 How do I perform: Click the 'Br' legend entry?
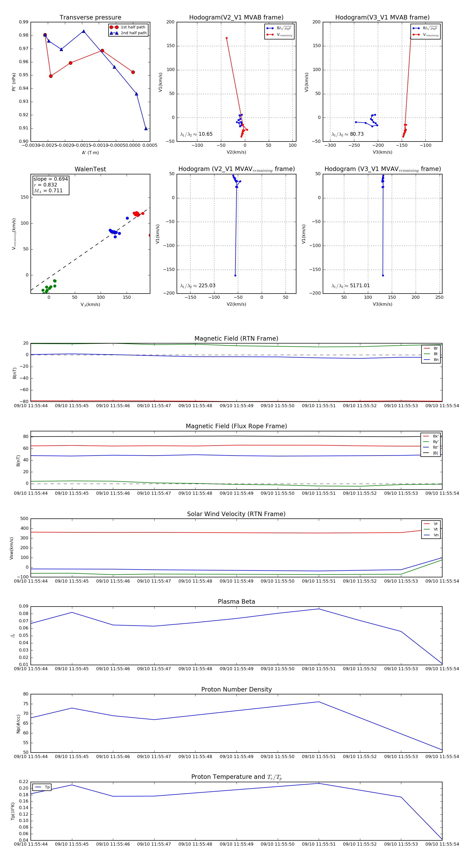431,349
